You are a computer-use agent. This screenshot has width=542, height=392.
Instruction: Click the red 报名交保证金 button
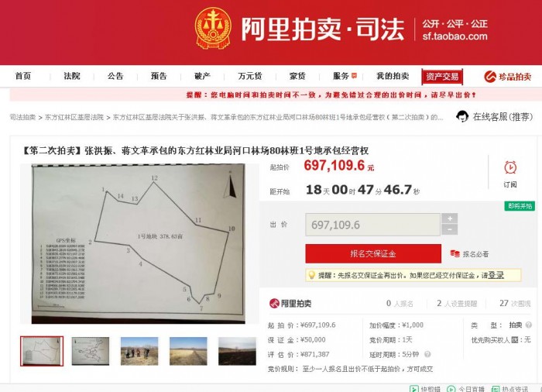(x=373, y=253)
